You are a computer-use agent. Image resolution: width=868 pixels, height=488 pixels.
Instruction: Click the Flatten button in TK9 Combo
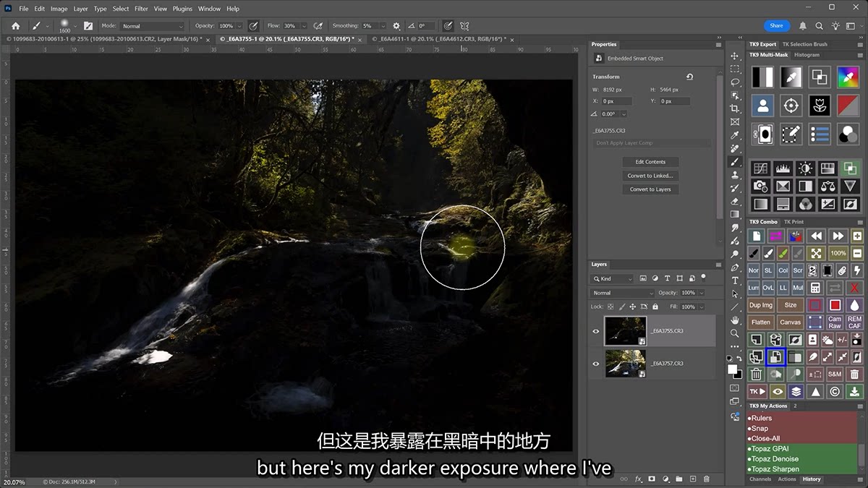point(760,322)
